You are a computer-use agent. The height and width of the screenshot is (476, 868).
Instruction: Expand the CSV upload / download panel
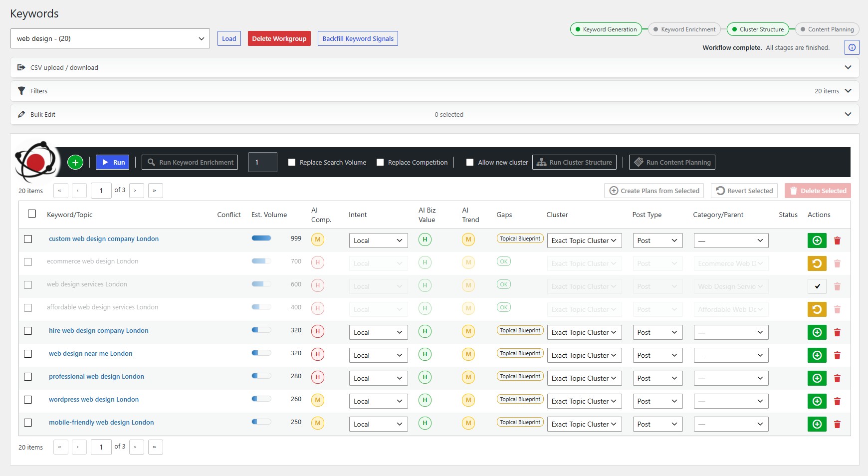tap(434, 67)
